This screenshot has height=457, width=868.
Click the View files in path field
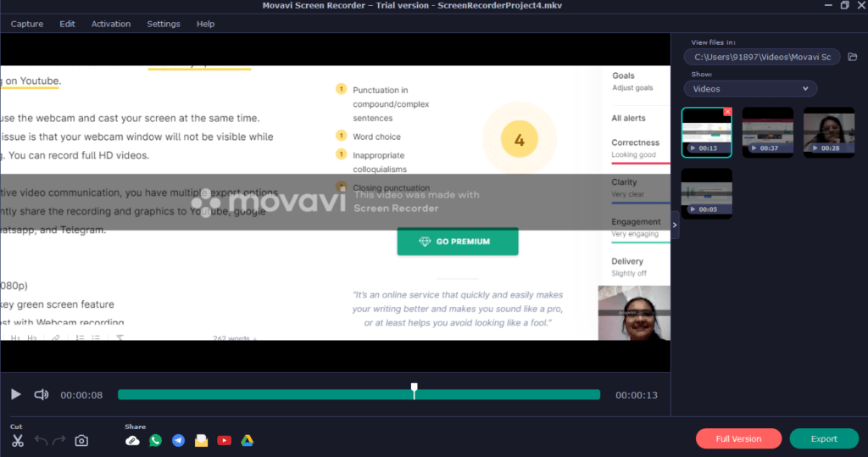coord(762,57)
